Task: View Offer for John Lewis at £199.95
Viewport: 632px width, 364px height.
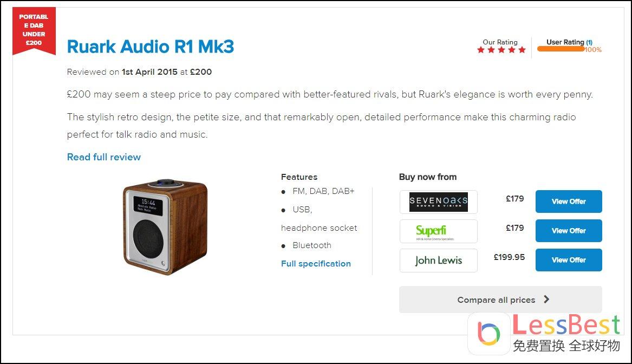Action: click(x=569, y=260)
